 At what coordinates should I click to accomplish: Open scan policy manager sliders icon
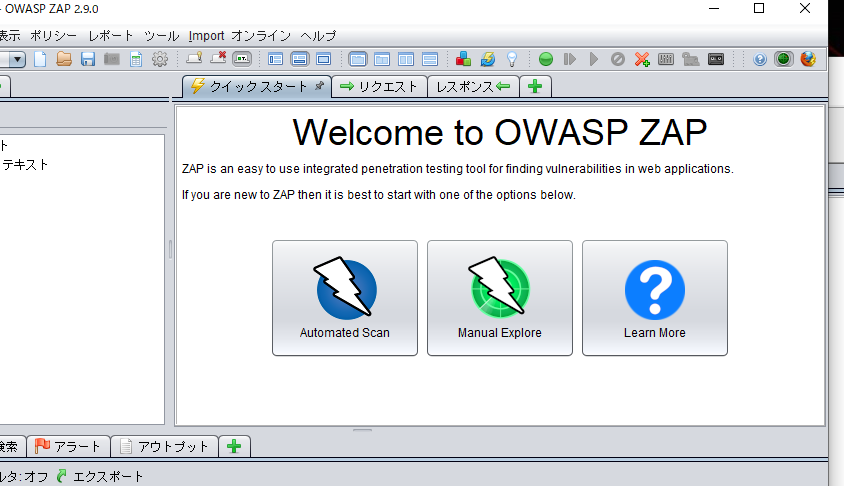point(666,59)
